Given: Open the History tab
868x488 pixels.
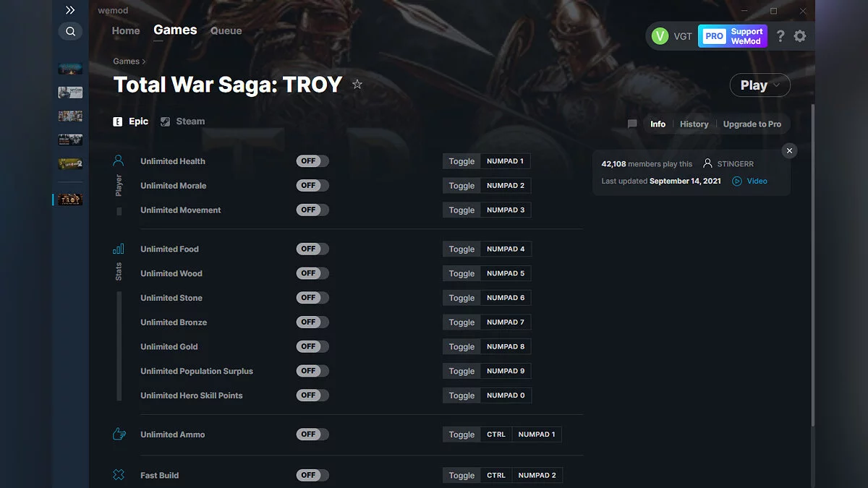Looking at the screenshot, I should (694, 124).
